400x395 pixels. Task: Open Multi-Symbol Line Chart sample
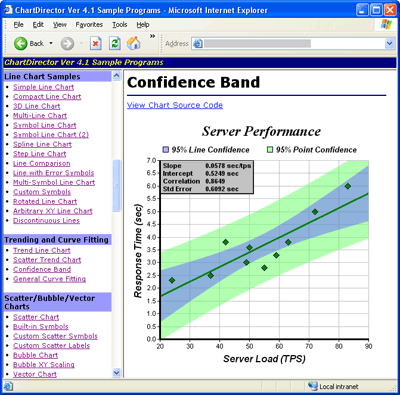click(54, 182)
